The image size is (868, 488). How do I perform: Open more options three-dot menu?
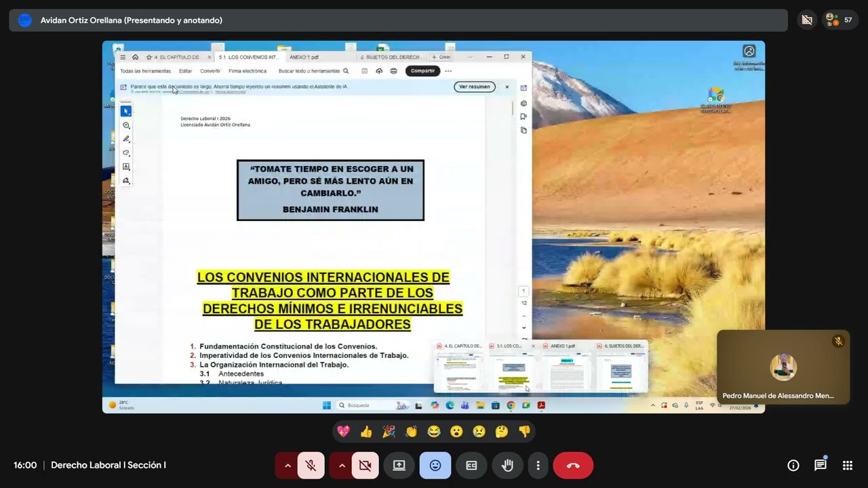[x=538, y=466]
